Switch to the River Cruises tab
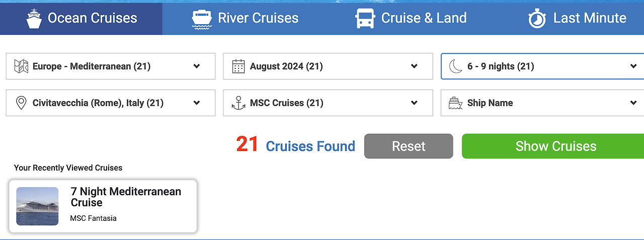This screenshot has height=240, width=644. click(245, 19)
